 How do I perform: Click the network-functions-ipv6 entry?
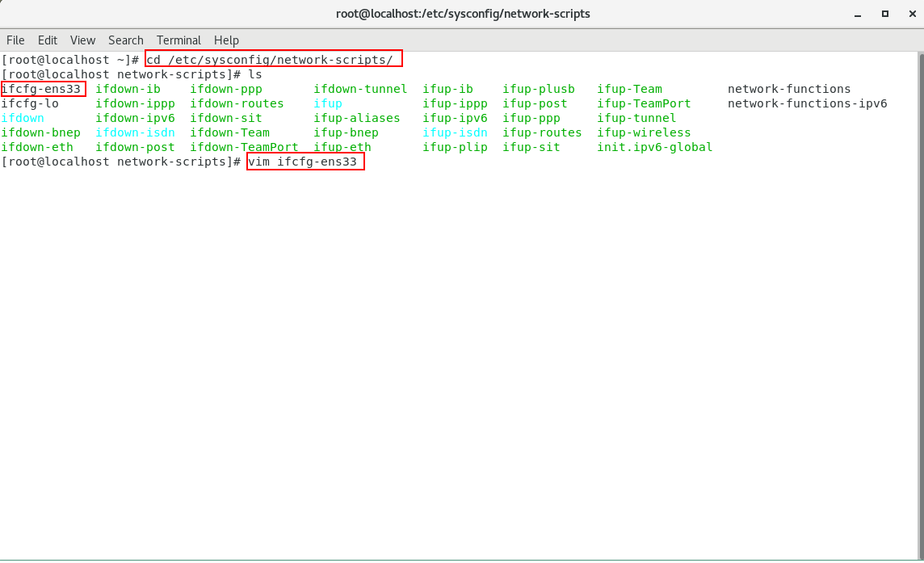808,103
